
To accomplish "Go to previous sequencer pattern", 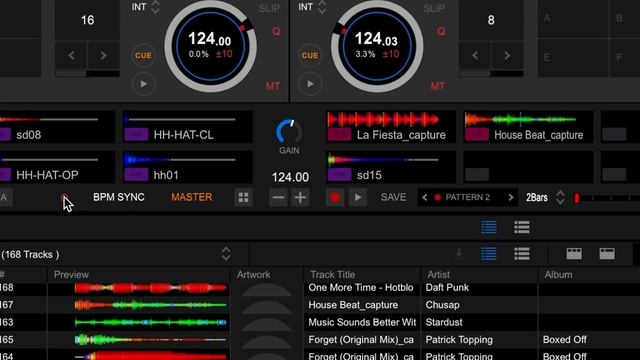I will [x=424, y=198].
